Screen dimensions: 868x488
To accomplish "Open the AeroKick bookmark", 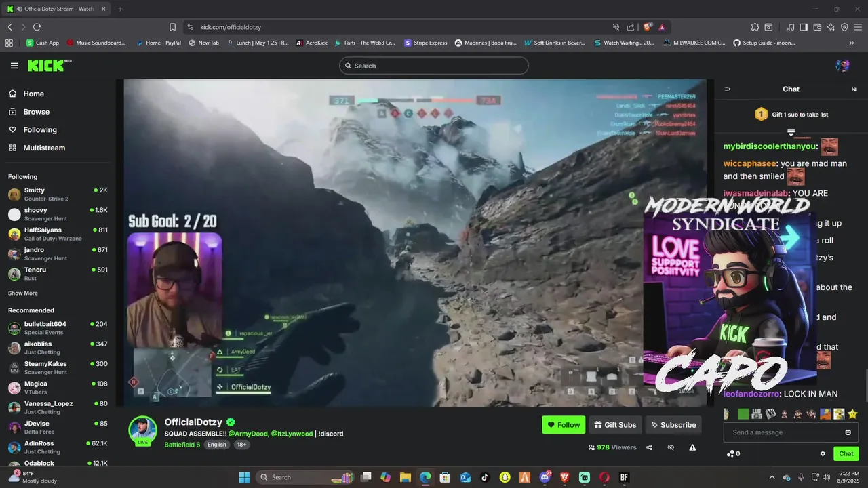I will [312, 43].
